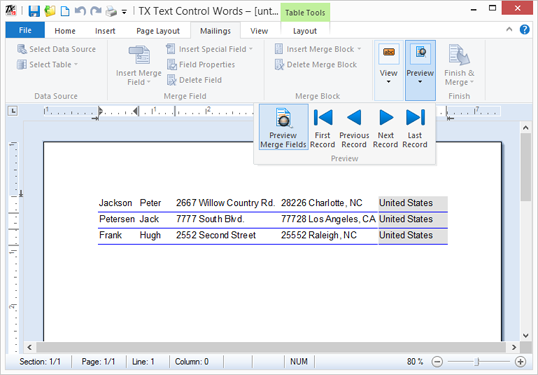
Task: Click vertical scrollbar down arrow
Action: [x=526, y=336]
